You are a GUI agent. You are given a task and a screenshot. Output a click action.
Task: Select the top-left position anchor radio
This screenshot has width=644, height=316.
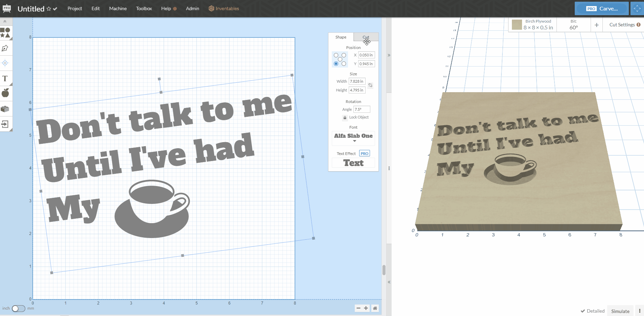336,55
